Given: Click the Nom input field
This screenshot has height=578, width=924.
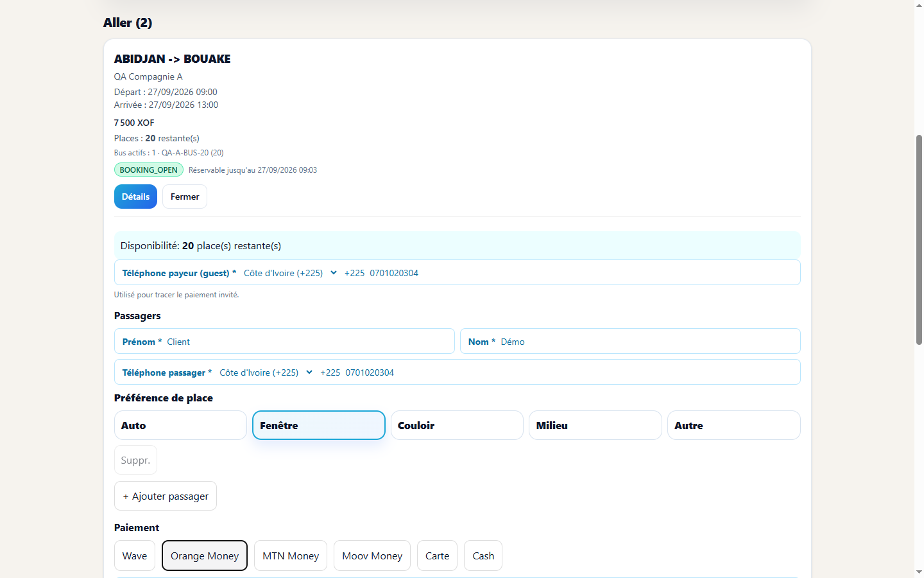Looking at the screenshot, I should coord(630,341).
